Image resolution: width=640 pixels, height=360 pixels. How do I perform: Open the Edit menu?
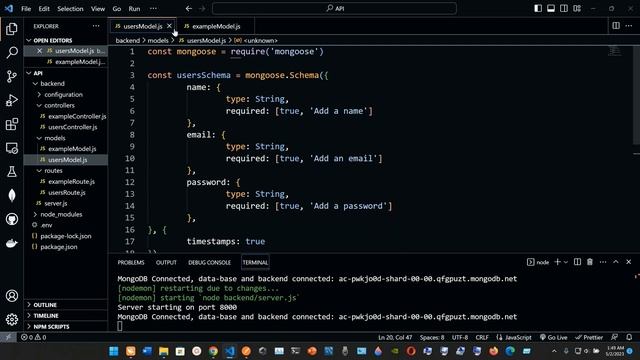coord(44,9)
